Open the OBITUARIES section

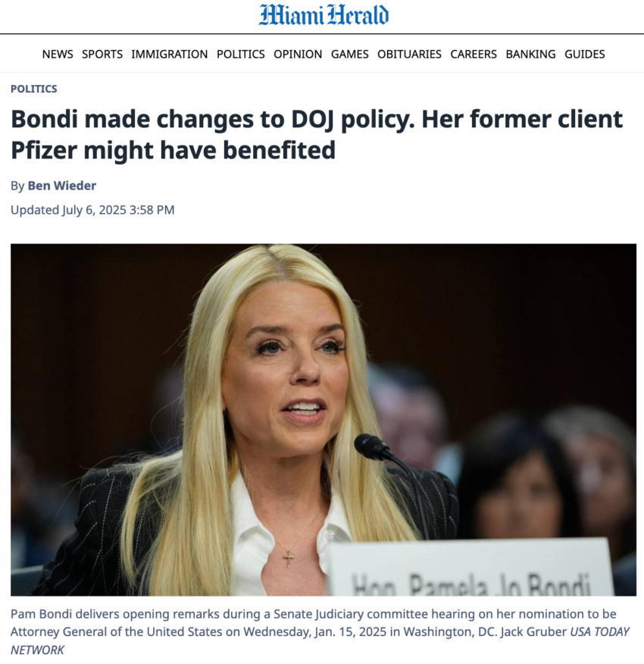click(x=409, y=55)
